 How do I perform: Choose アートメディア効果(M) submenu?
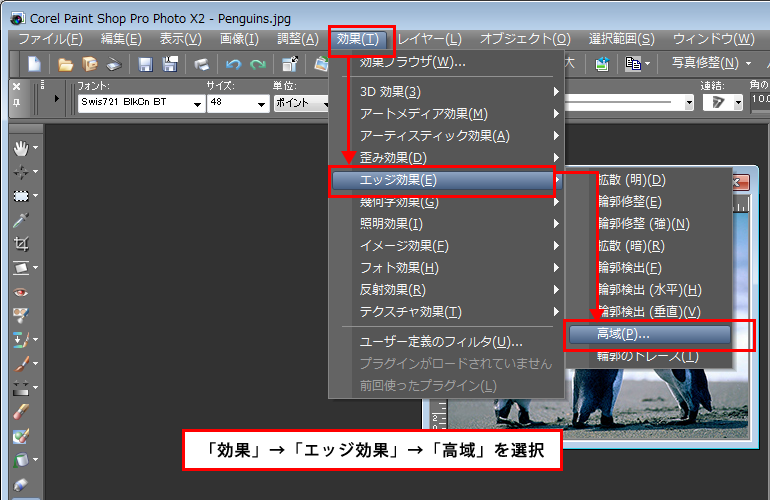[446, 114]
